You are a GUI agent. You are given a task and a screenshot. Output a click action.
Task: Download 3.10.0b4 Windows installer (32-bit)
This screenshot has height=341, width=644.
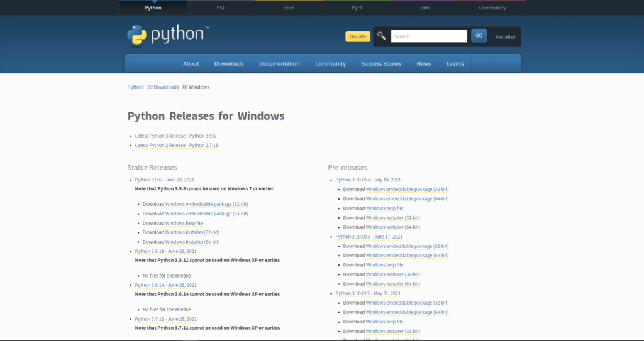(x=393, y=218)
